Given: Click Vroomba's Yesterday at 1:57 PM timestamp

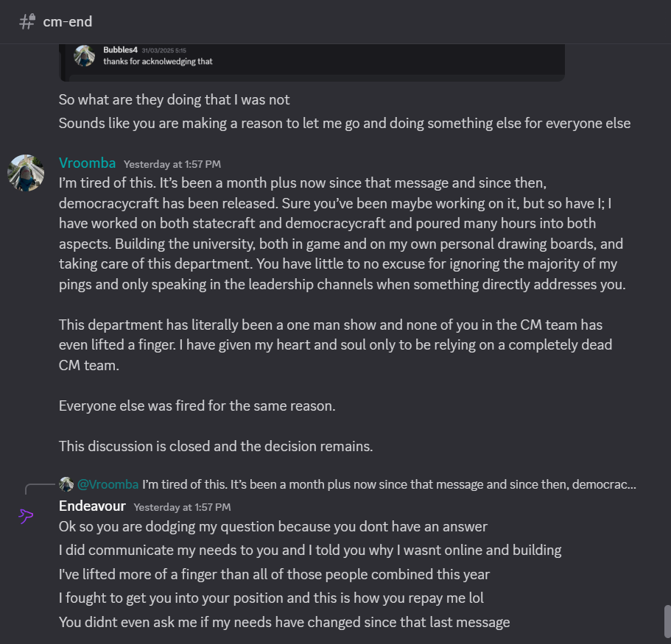Looking at the screenshot, I should pos(172,164).
